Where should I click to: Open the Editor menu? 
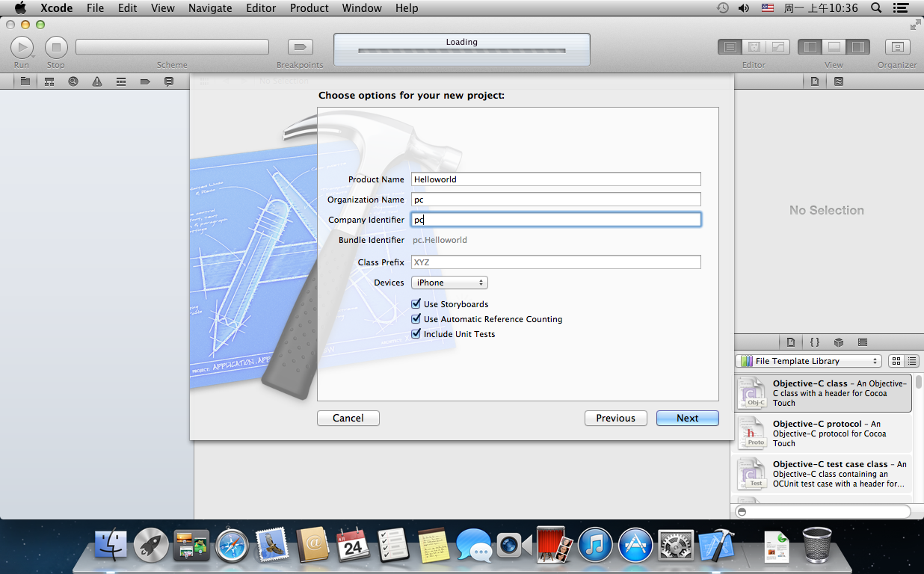click(x=261, y=8)
